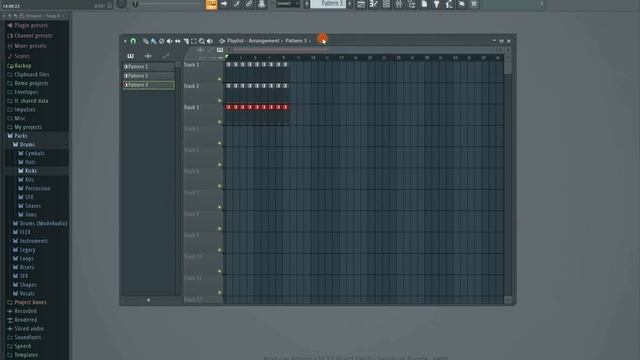Open the Piano roll toolbar icon
The height and width of the screenshot is (360, 640).
click(x=373, y=4)
